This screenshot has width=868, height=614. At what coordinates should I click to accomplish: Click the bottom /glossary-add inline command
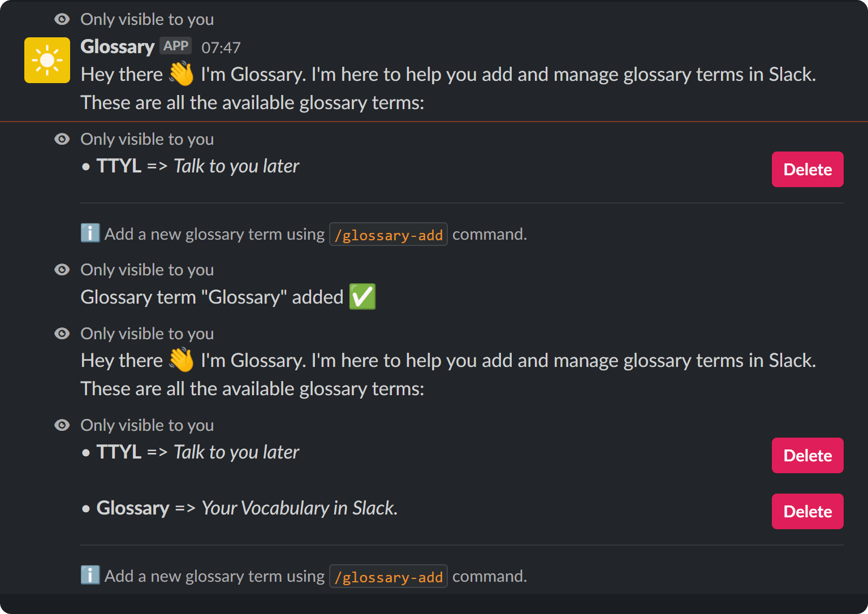coord(388,576)
